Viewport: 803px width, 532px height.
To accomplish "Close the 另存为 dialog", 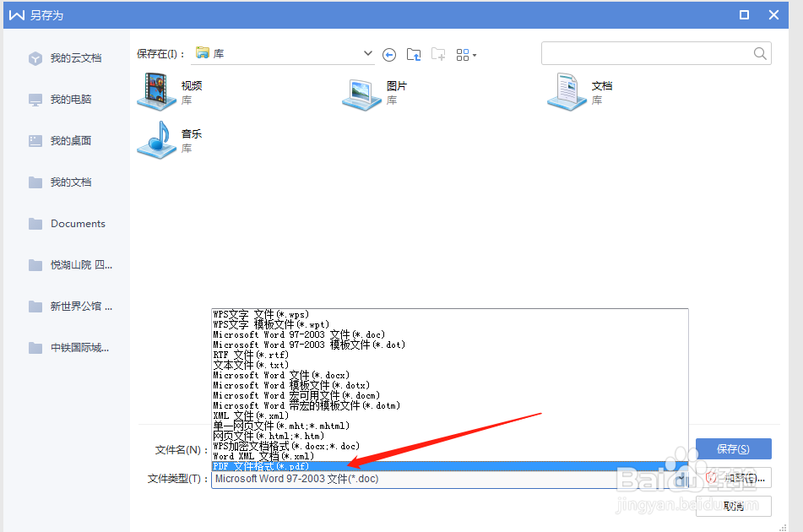I will (773, 15).
